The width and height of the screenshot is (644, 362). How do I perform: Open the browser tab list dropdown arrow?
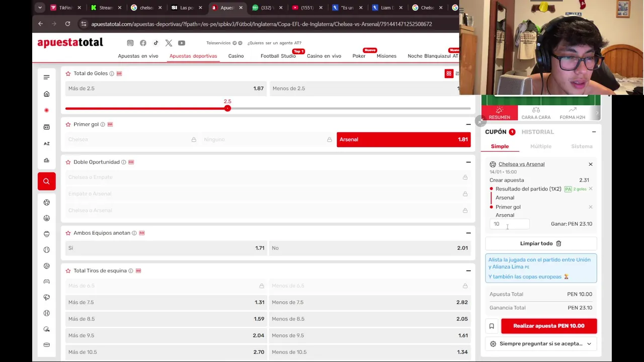coord(40,8)
